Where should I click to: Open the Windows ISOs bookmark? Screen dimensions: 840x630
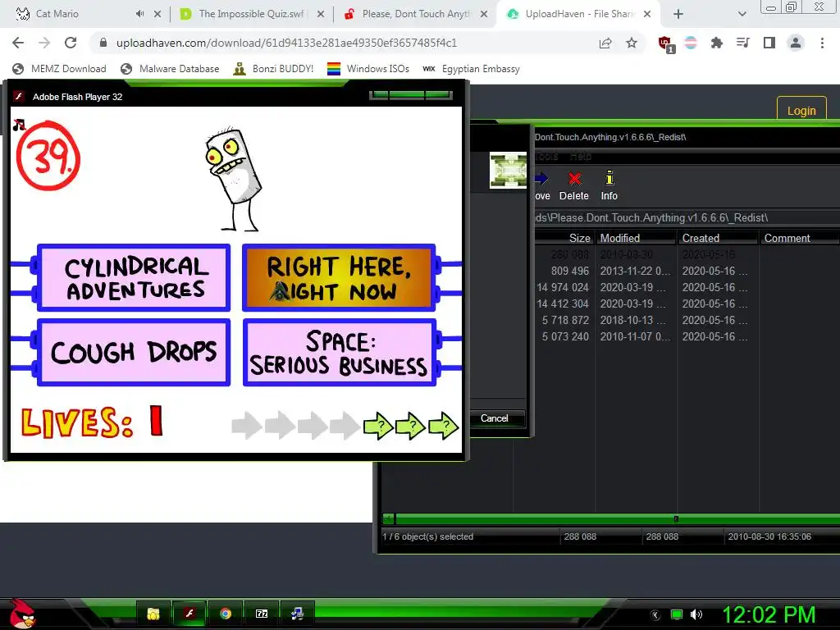point(368,69)
